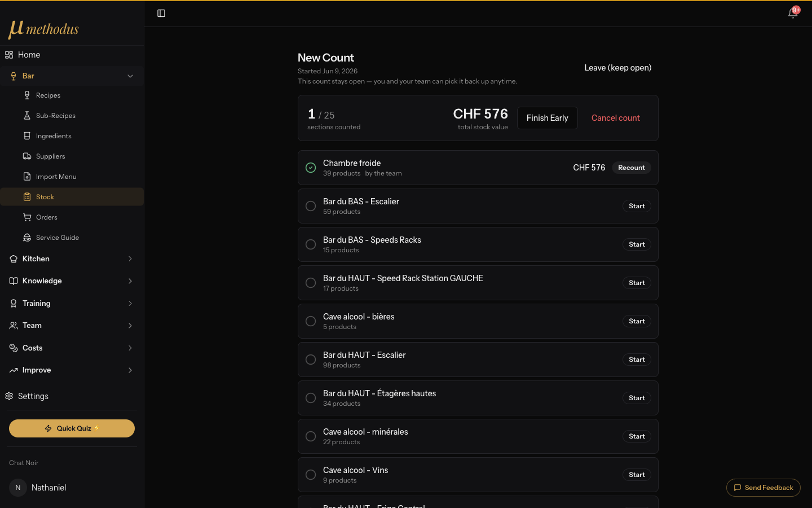Expand the Kitchen section chevron
The width and height of the screenshot is (812, 508).
pyautogui.click(x=130, y=259)
